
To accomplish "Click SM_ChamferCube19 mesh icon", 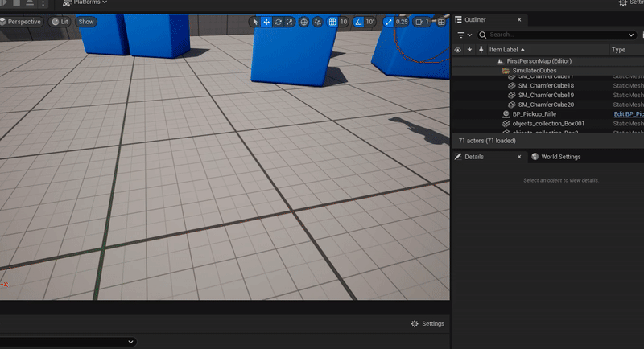I will 511,95.
